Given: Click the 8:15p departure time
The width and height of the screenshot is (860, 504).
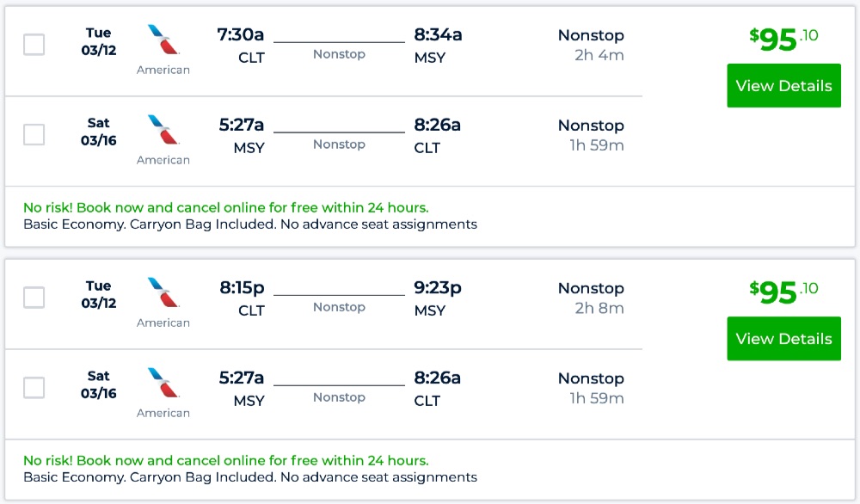Looking at the screenshot, I should [x=242, y=288].
